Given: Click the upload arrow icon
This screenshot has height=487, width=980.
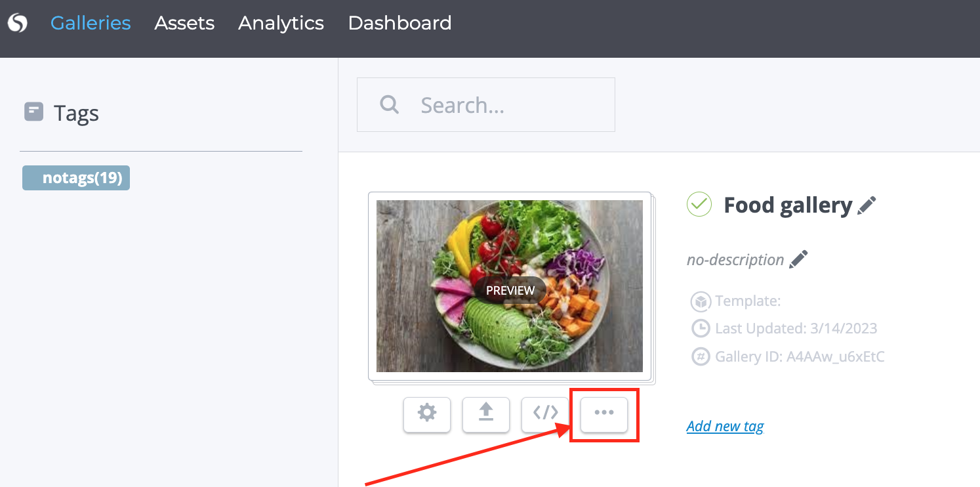Looking at the screenshot, I should (x=486, y=413).
